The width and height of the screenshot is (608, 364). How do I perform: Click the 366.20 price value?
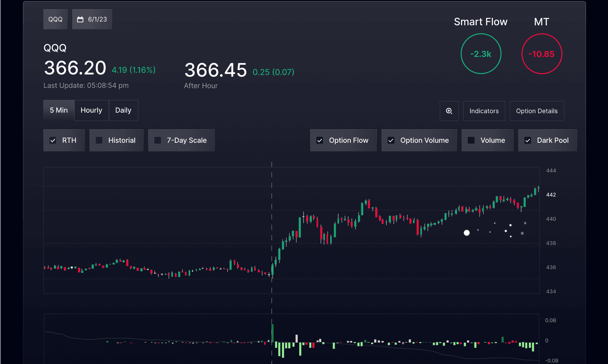click(x=75, y=68)
